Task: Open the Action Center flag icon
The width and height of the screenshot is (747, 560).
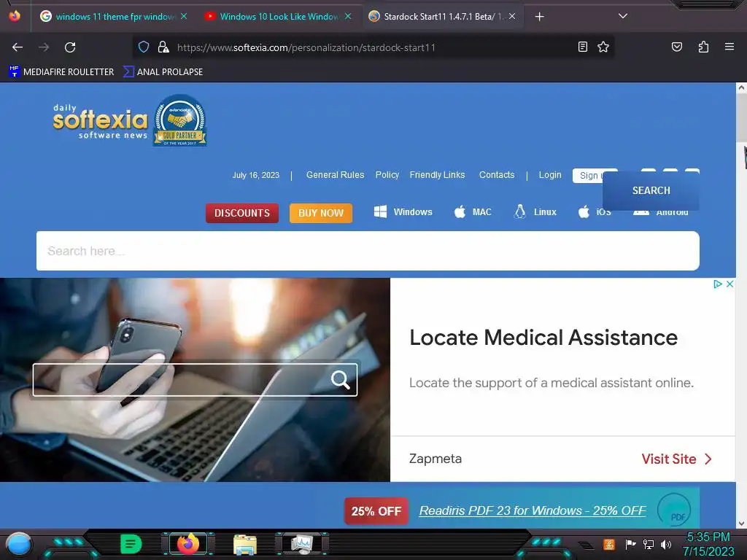Action: coord(630,544)
